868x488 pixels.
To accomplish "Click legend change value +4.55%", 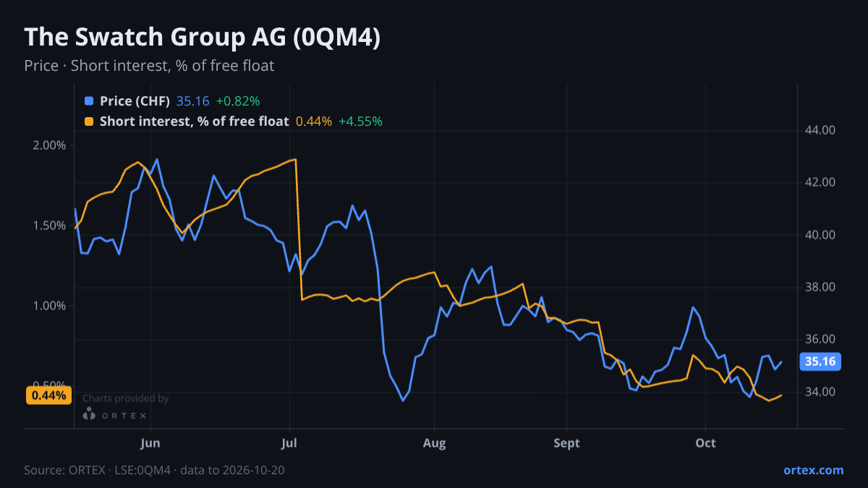I will click(361, 121).
